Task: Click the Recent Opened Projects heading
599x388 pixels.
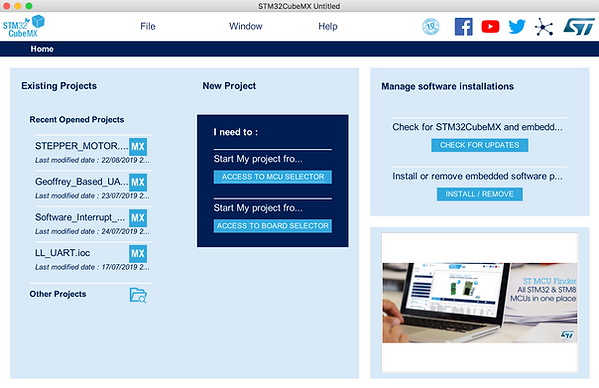Action: point(77,120)
